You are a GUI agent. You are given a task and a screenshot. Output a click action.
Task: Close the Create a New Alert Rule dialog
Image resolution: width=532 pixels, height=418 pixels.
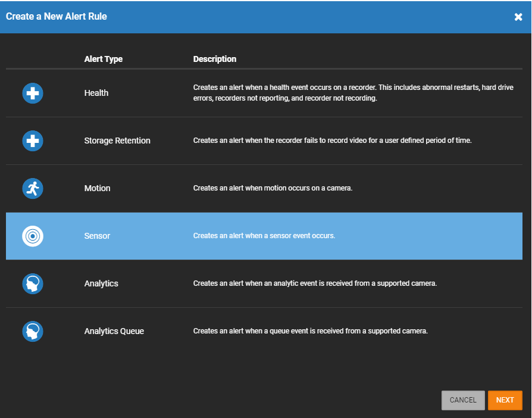(518, 17)
